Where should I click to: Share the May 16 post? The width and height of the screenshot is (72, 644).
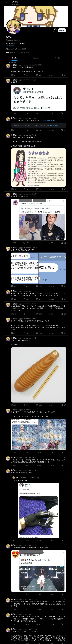pyautogui.click(x=65, y=113)
